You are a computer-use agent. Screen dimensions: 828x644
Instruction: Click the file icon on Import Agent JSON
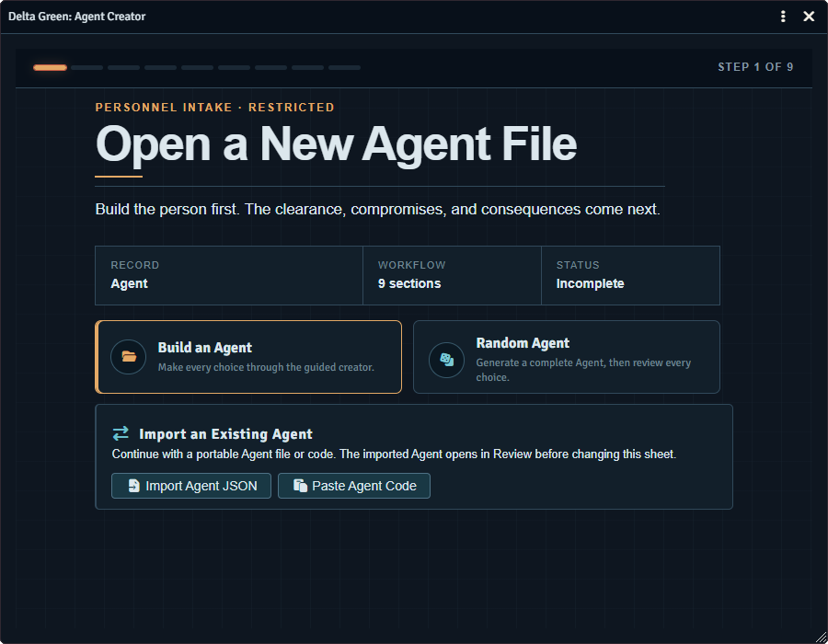134,486
